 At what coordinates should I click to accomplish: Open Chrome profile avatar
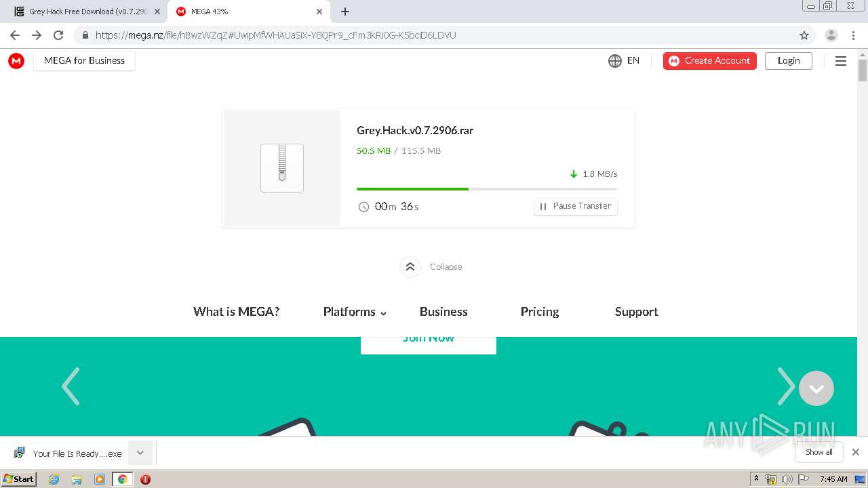[x=831, y=35]
